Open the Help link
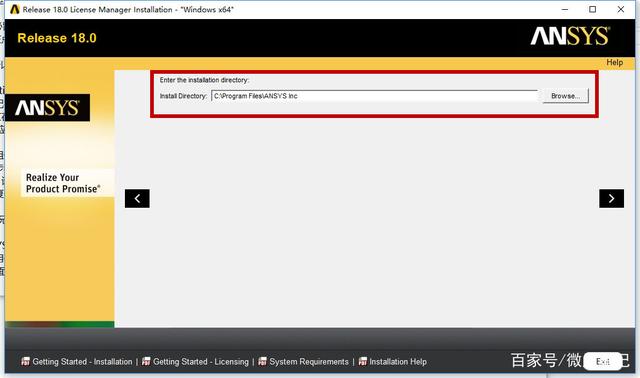Image resolution: width=640 pixels, height=378 pixels. tap(614, 62)
